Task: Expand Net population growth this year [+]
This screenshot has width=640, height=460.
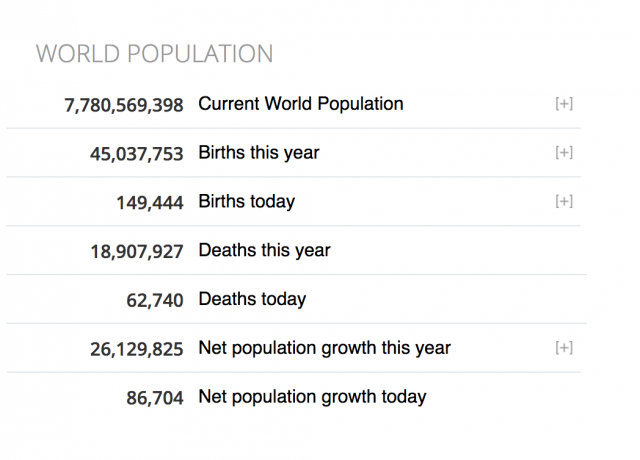Action: (564, 348)
